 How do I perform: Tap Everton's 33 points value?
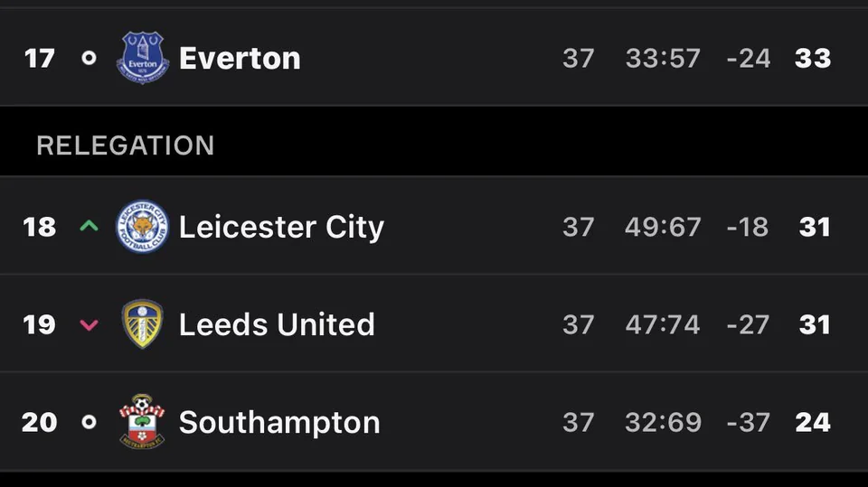pyautogui.click(x=813, y=58)
